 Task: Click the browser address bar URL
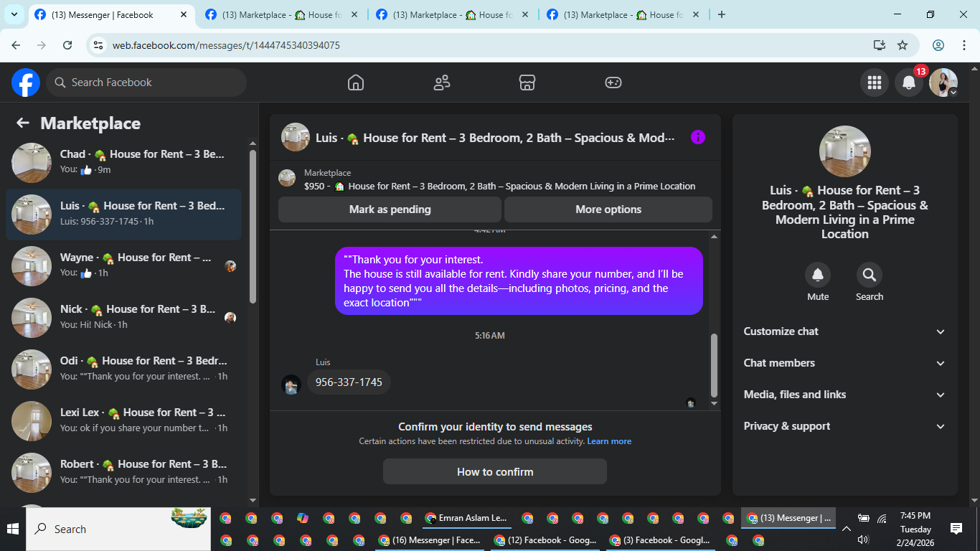tap(226, 45)
